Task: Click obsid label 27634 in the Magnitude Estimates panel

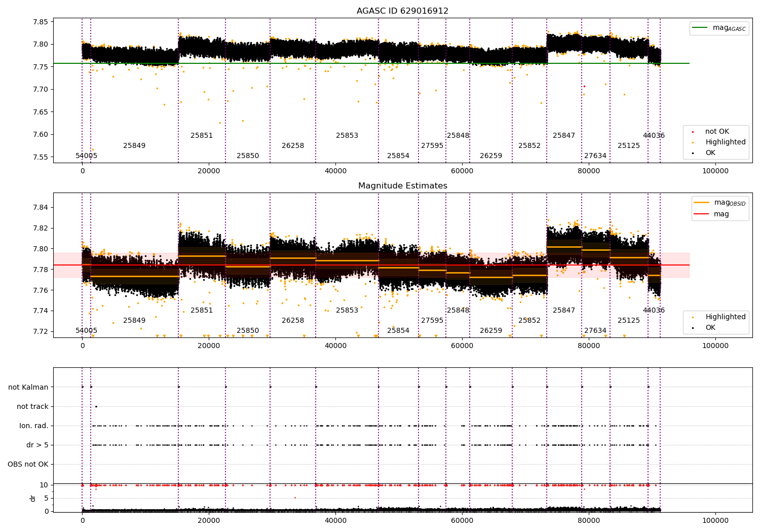Action: [x=595, y=331]
